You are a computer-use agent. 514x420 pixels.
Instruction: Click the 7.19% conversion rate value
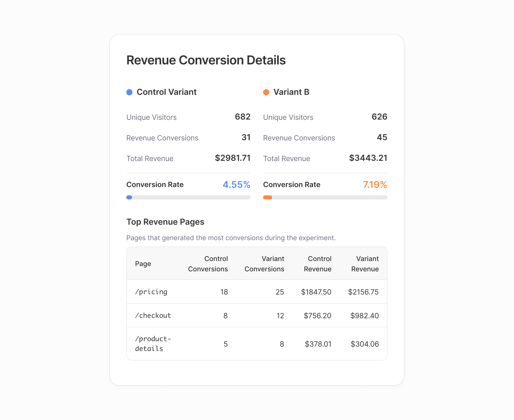pos(375,184)
